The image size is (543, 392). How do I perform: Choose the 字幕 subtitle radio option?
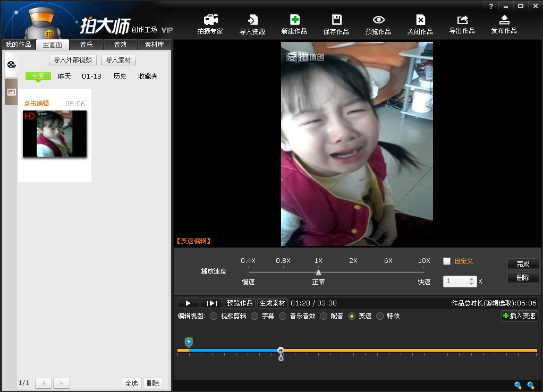(x=254, y=316)
